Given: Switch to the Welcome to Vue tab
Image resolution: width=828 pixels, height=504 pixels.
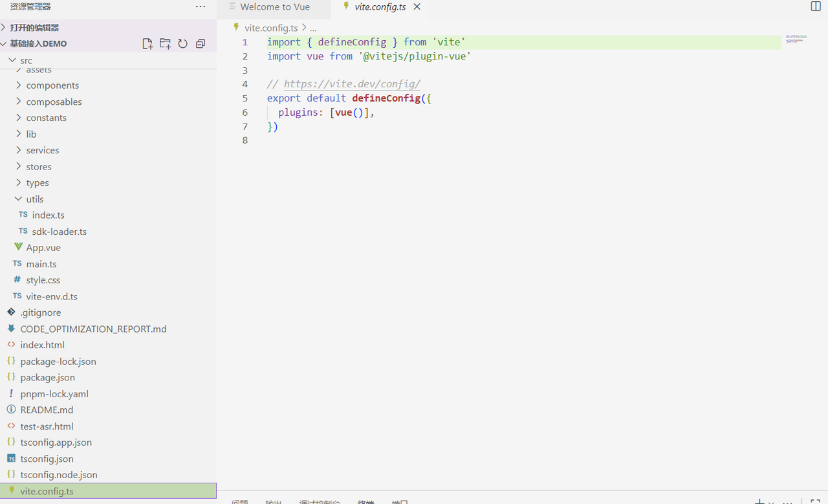Looking at the screenshot, I should 275,7.
